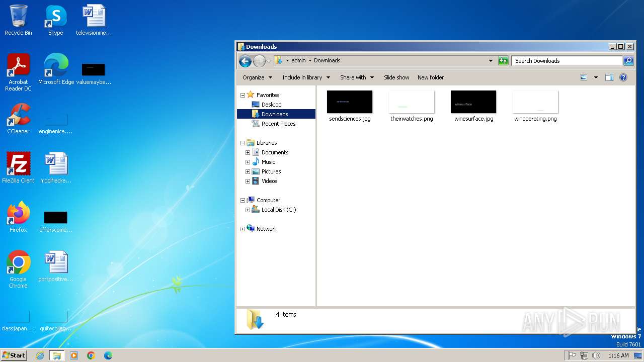Open the Microsoft Edge desktop shortcut
Viewport: 644px width, 362px height.
56,69
